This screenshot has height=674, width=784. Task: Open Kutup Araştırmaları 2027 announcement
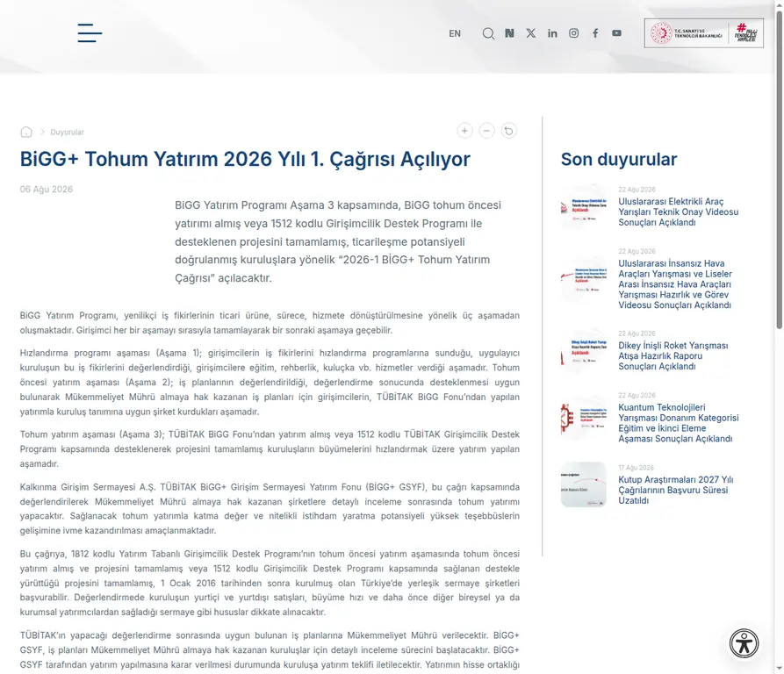pyautogui.click(x=676, y=490)
